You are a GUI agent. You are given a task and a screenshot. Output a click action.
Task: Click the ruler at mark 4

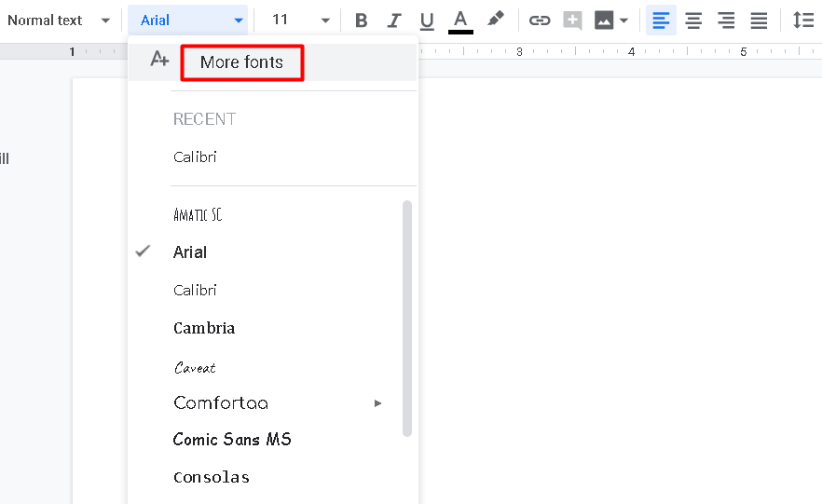(631, 51)
